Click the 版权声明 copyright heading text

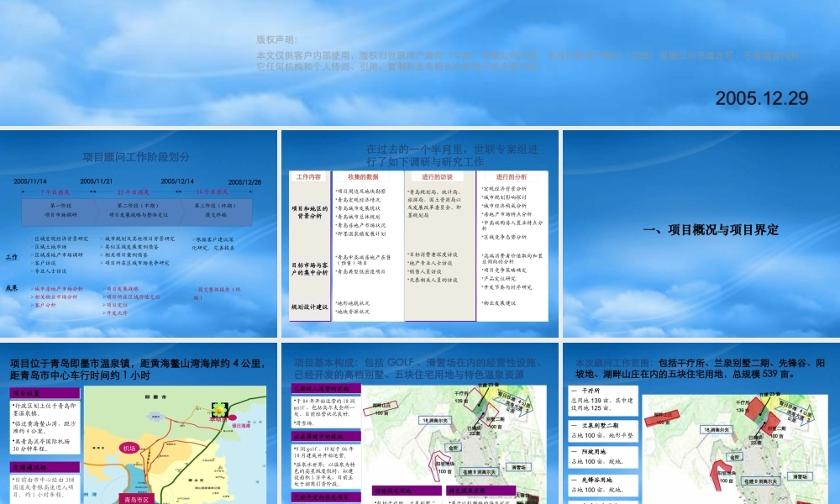click(273, 39)
